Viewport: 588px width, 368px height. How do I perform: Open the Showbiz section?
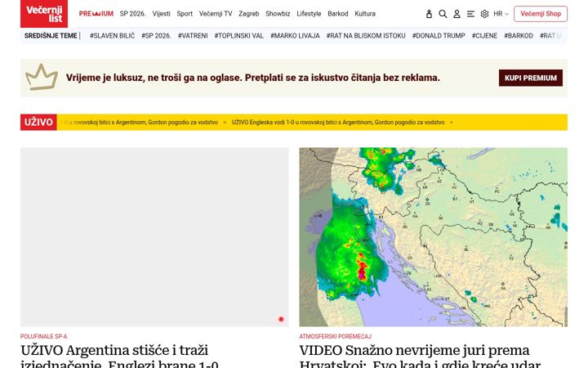[x=278, y=14]
